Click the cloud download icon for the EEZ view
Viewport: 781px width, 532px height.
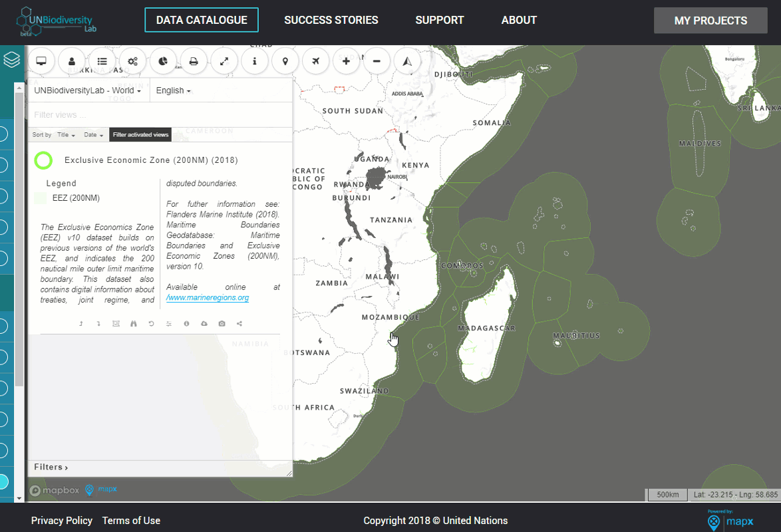click(x=204, y=324)
